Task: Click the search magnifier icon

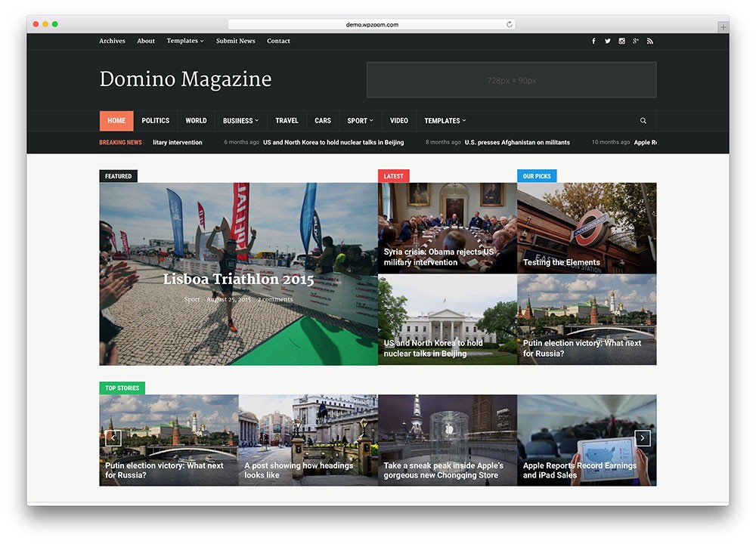Action: [643, 120]
